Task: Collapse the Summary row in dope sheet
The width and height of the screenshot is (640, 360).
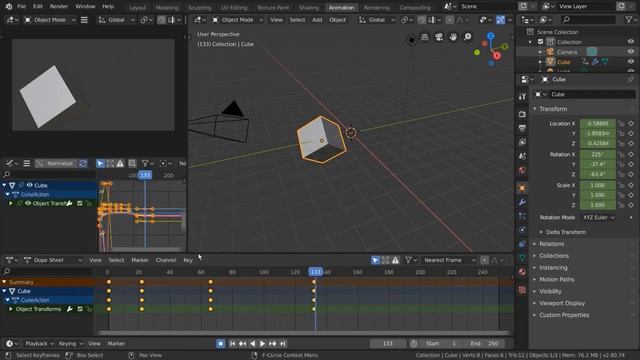Action: tap(4, 282)
